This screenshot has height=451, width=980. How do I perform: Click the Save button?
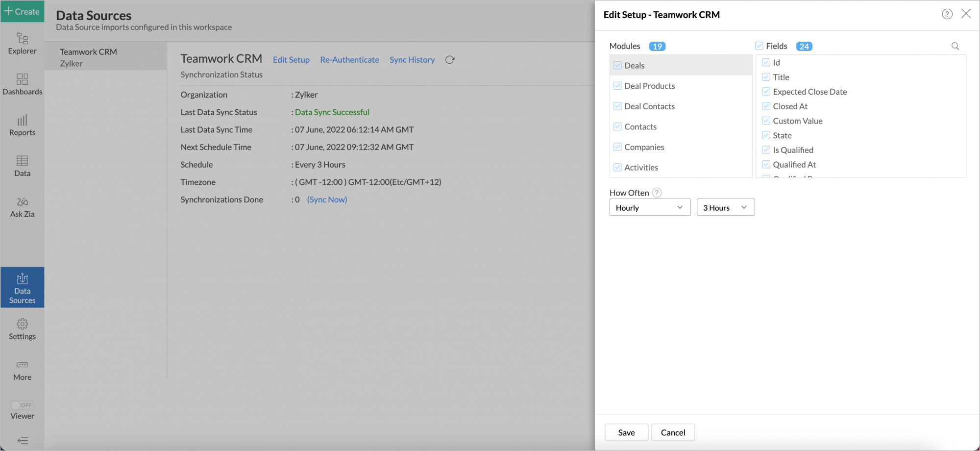pos(626,432)
